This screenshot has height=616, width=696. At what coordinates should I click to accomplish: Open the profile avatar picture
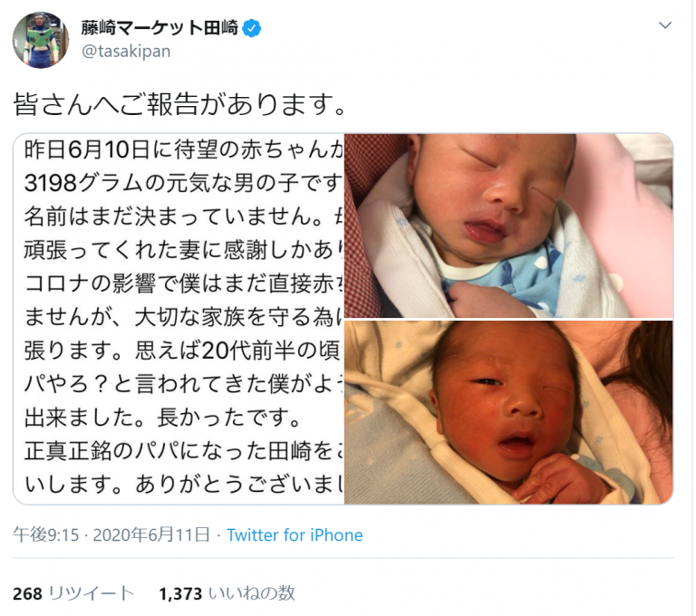(x=41, y=41)
